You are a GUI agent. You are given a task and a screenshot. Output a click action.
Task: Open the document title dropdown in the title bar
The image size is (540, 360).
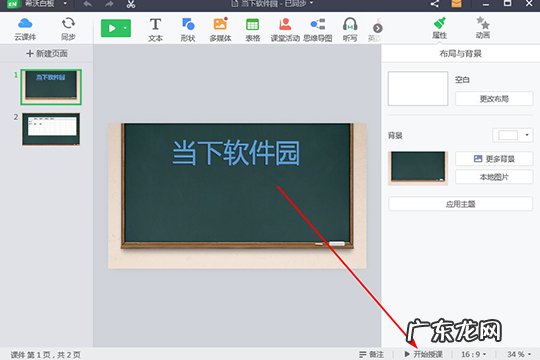(311, 3)
